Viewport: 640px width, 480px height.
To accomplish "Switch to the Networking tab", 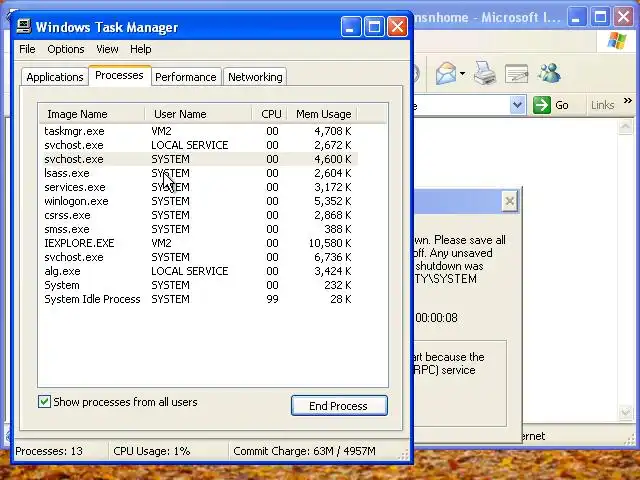I will pos(255,77).
